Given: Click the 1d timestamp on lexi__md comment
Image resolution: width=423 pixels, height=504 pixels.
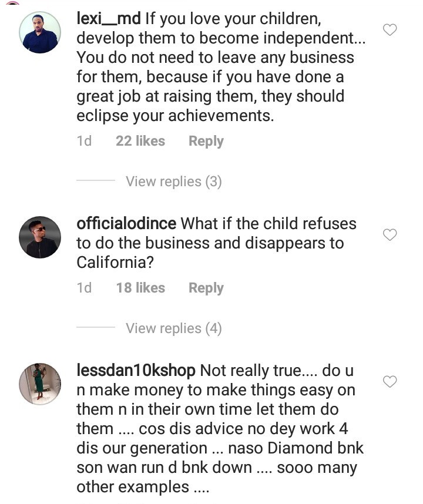Looking at the screenshot, I should tap(84, 141).
